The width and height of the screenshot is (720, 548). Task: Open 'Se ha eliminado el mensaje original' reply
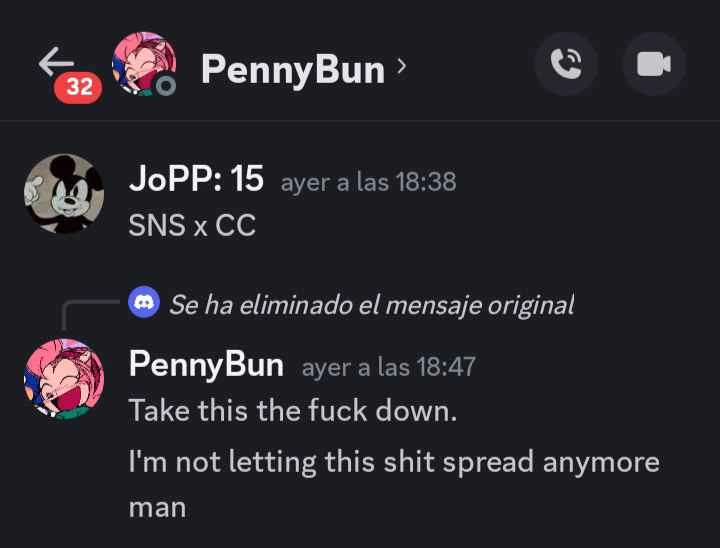point(372,304)
